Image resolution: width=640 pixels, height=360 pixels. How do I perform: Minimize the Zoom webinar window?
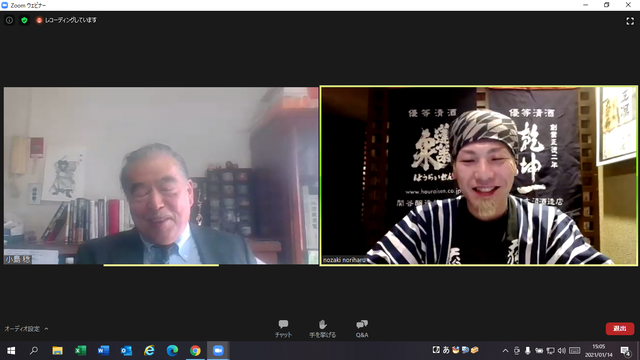coord(586,5)
